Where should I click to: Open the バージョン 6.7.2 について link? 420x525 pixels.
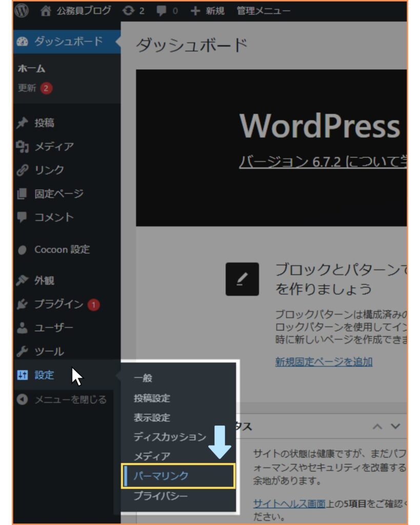323,162
